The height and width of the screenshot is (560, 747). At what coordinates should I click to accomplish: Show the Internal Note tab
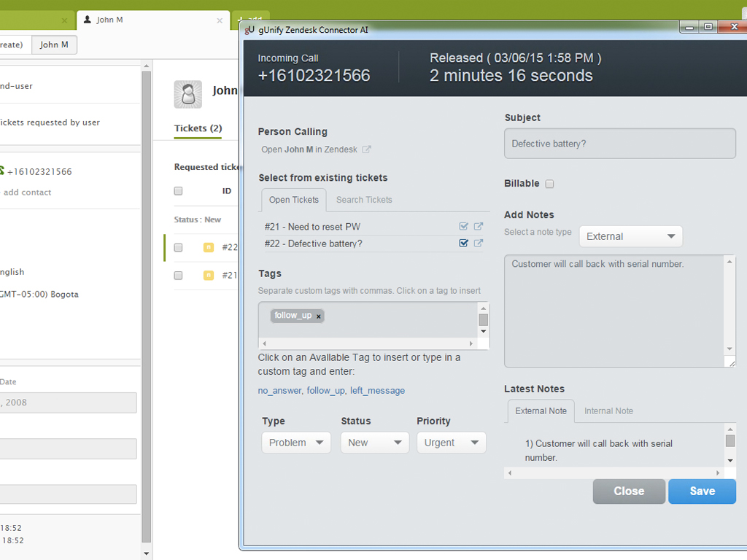[608, 411]
